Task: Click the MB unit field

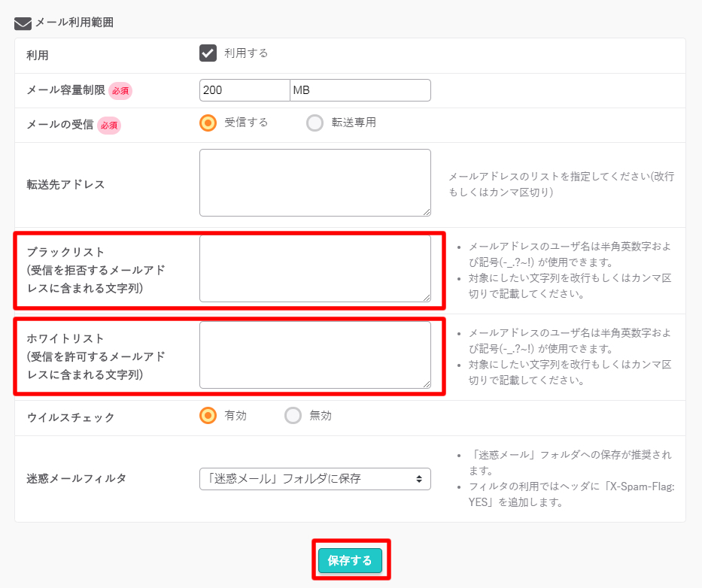Action: (x=360, y=90)
